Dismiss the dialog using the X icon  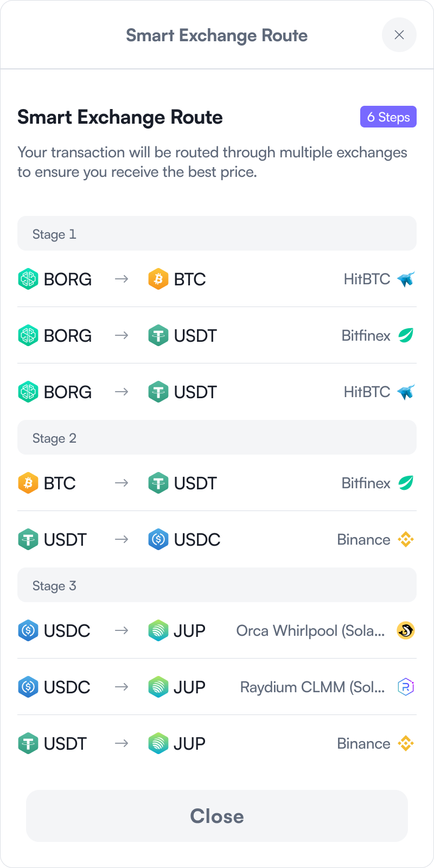click(x=399, y=35)
